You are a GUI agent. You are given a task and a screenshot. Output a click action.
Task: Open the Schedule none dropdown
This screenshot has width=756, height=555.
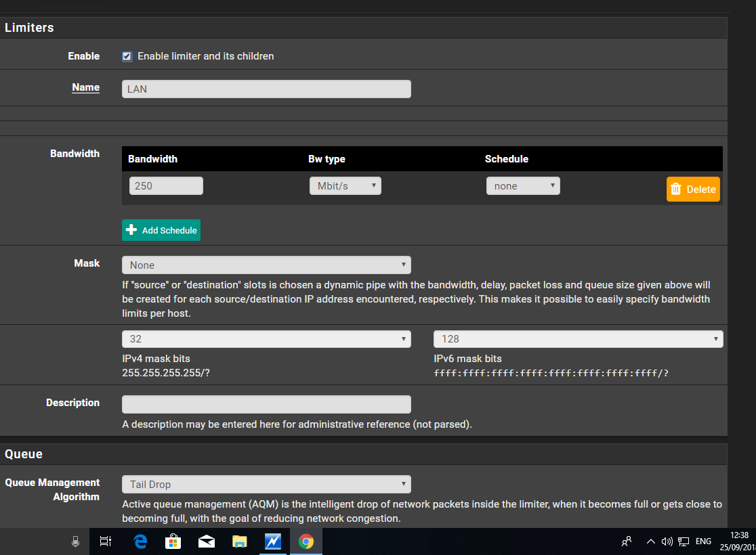point(522,186)
